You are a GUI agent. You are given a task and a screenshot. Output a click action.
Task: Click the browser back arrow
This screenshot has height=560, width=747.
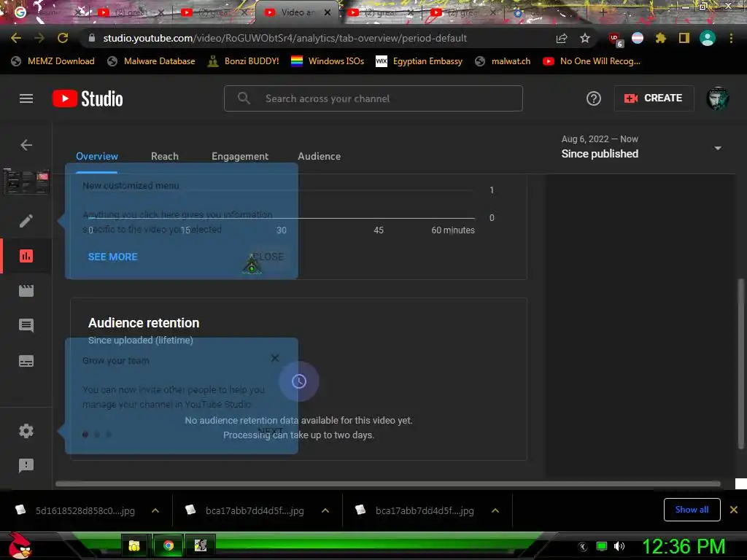[16, 38]
